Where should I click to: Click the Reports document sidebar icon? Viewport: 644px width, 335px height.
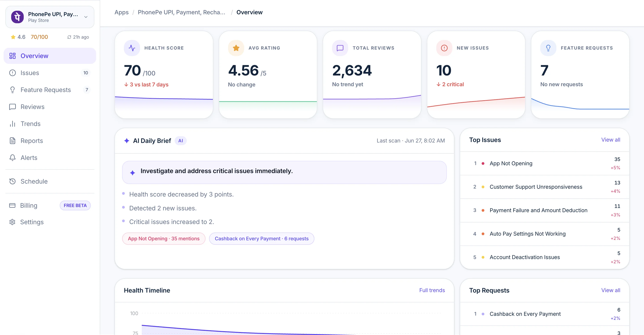(13, 140)
